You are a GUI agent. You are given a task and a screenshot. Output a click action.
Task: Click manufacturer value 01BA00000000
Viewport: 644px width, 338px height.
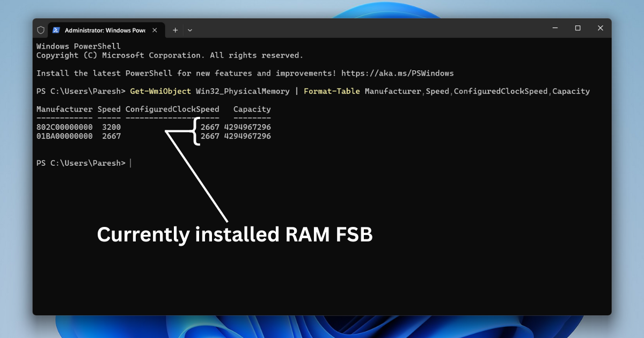[64, 136]
